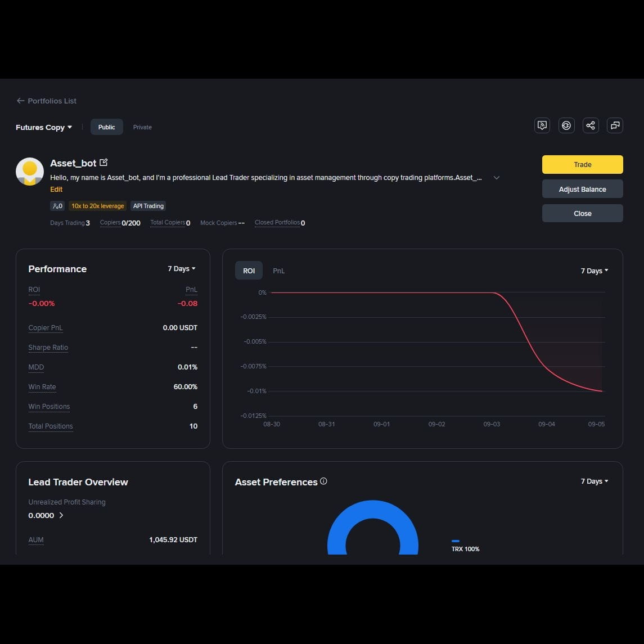Click the Copiers label
Viewport: 644px width, 644px height.
(110, 222)
